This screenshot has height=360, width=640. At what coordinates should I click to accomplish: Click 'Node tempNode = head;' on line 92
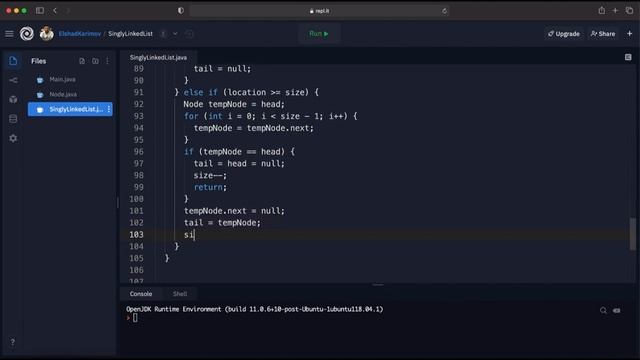point(234,104)
